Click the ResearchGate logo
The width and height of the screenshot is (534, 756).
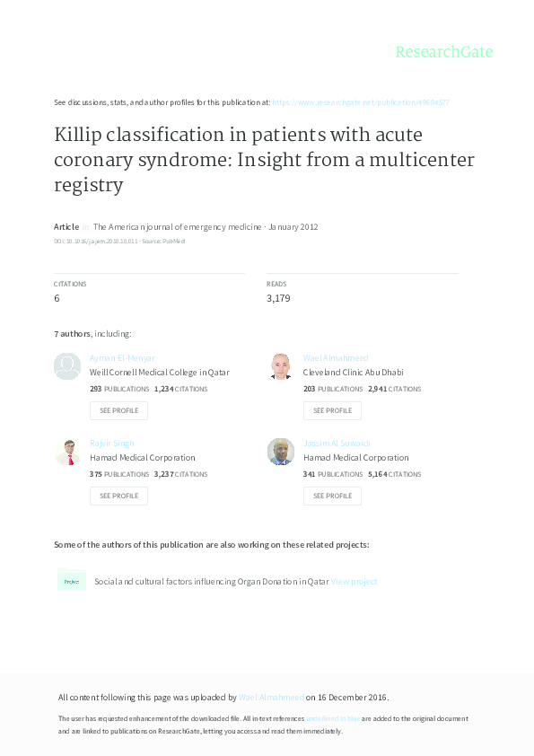pyautogui.click(x=445, y=52)
